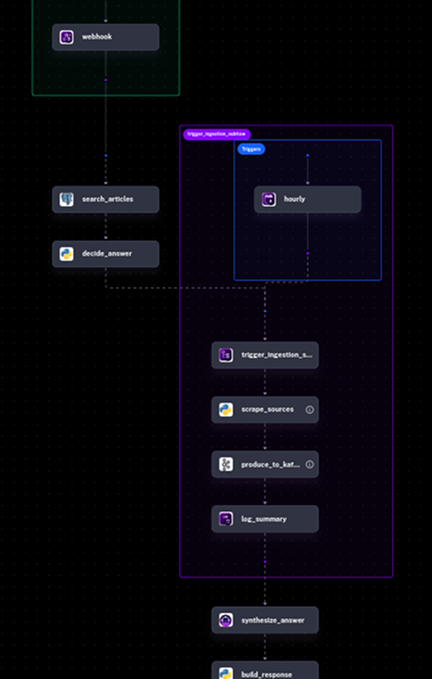Click the PostgreSQL icon on search_articles
The height and width of the screenshot is (679, 432).
coord(66,199)
